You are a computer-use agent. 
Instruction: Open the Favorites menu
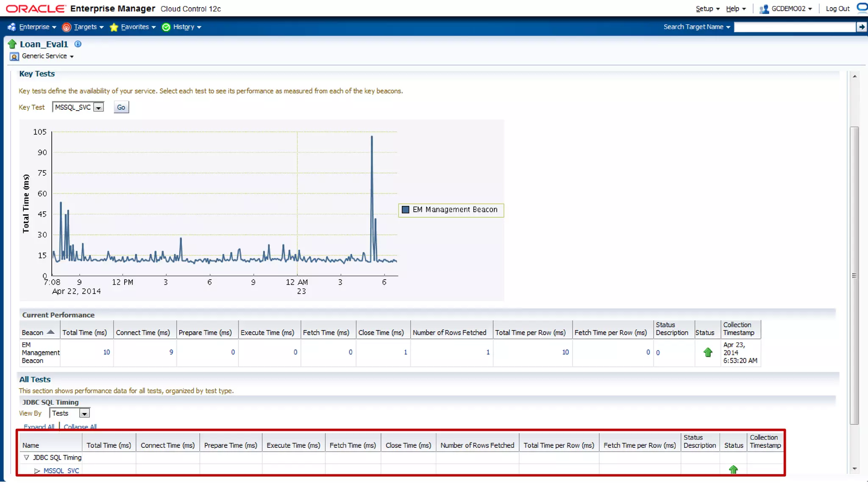tap(138, 27)
